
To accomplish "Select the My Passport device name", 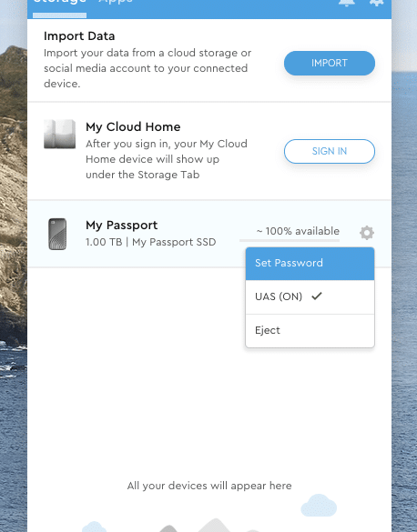I will click(x=122, y=226).
